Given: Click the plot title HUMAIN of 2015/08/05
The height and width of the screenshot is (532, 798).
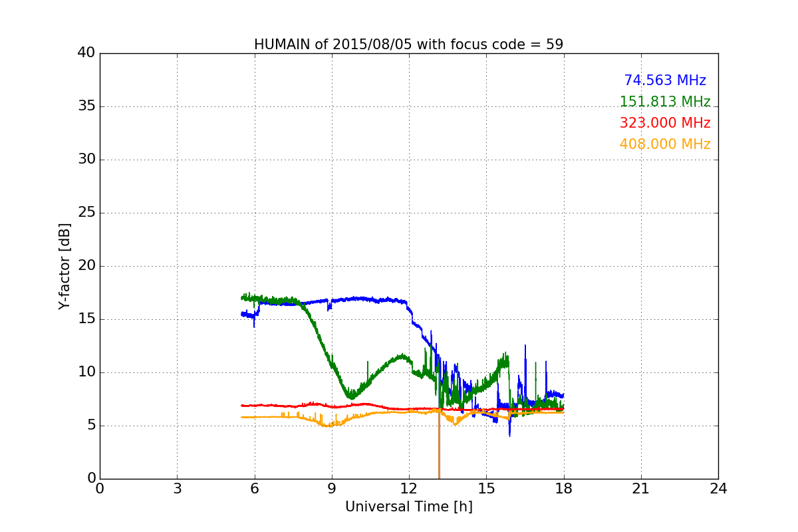Looking at the screenshot, I should point(408,45).
